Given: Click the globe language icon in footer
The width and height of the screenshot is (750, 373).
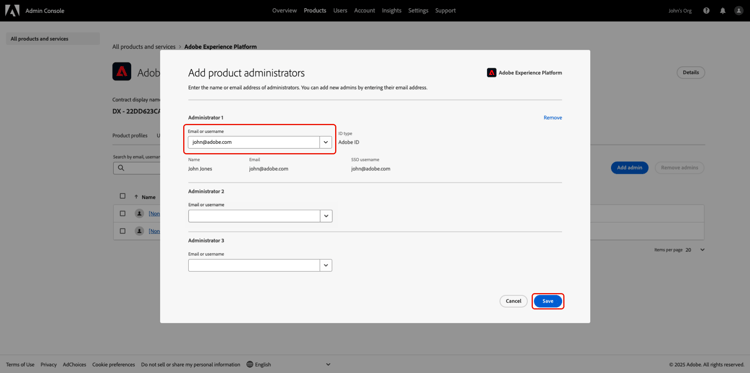Looking at the screenshot, I should click(x=250, y=364).
